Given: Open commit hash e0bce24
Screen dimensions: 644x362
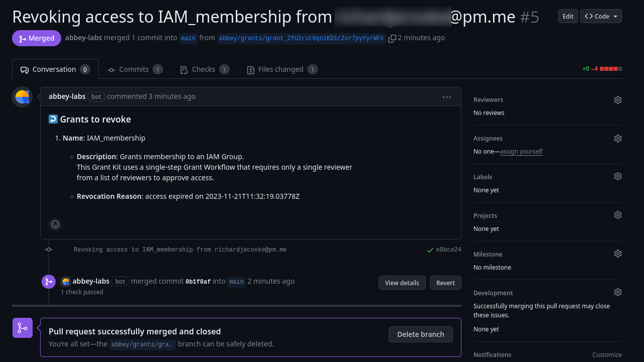Looking at the screenshot, I should [x=448, y=250].
